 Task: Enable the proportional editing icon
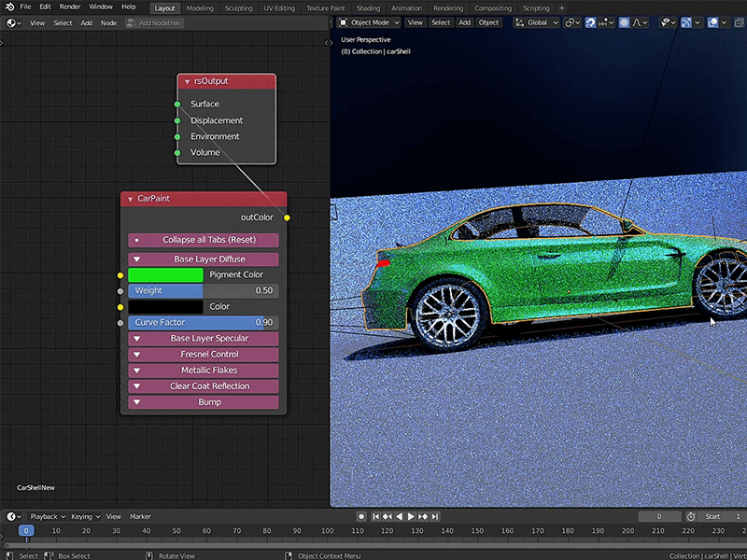coord(625,22)
